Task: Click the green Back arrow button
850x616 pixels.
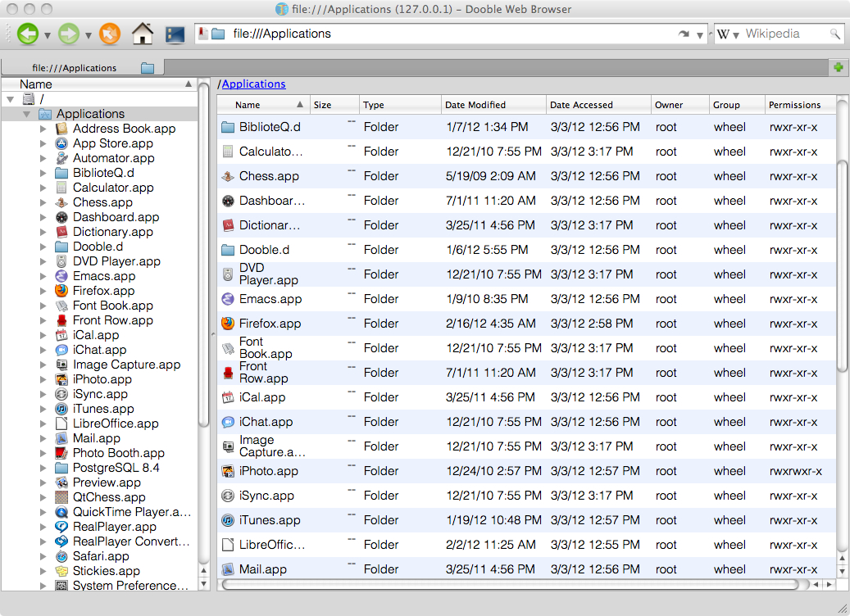Action: pyautogui.click(x=28, y=34)
